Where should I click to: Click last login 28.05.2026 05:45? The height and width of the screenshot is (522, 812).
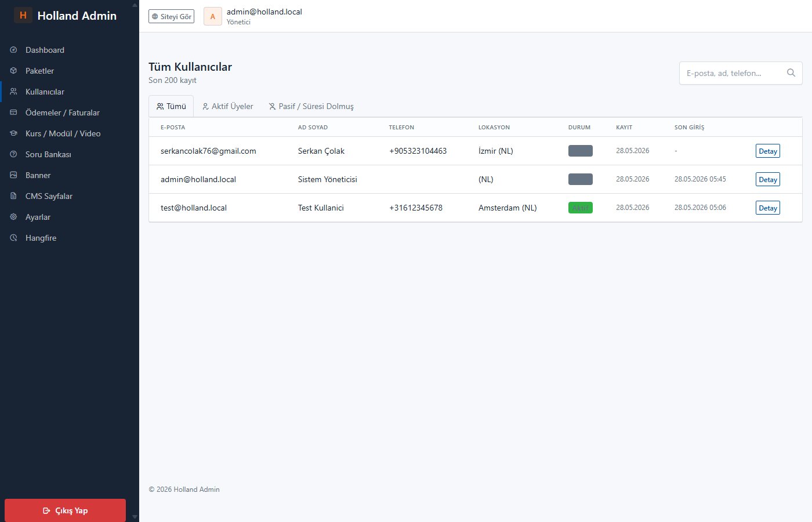pos(700,179)
